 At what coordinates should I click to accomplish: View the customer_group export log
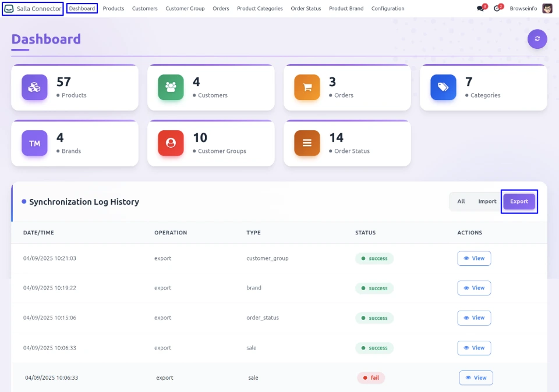coord(474,258)
